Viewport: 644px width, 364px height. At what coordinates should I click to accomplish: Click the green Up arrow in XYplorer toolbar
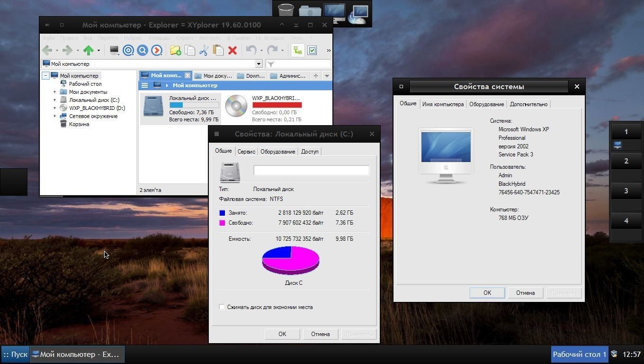(x=89, y=50)
